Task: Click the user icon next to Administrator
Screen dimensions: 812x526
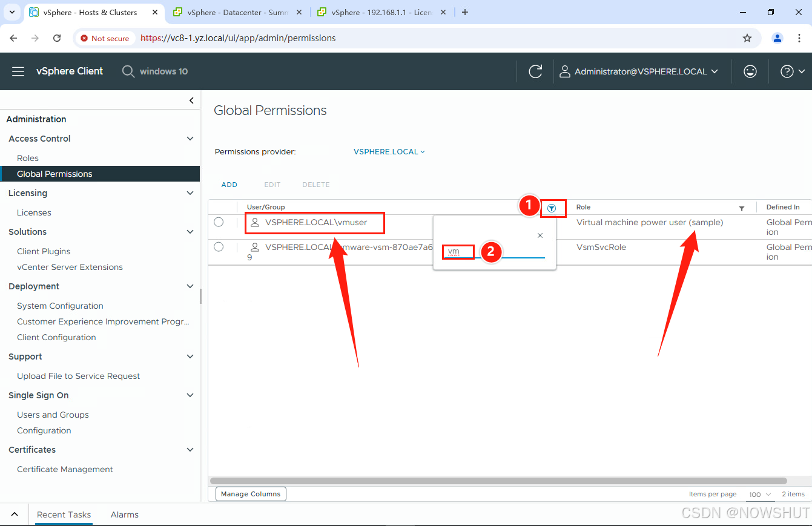Action: pyautogui.click(x=564, y=71)
